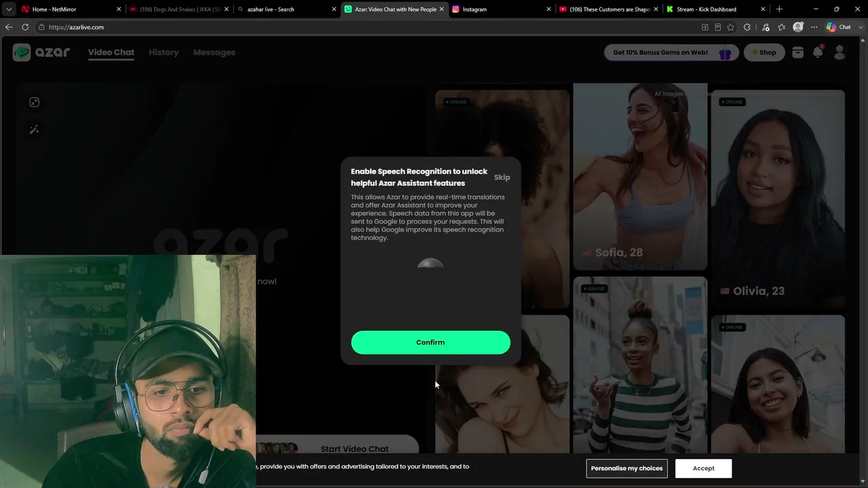The image size is (868, 488).
Task: Open the Copilot Chat button
Action: coord(839,27)
